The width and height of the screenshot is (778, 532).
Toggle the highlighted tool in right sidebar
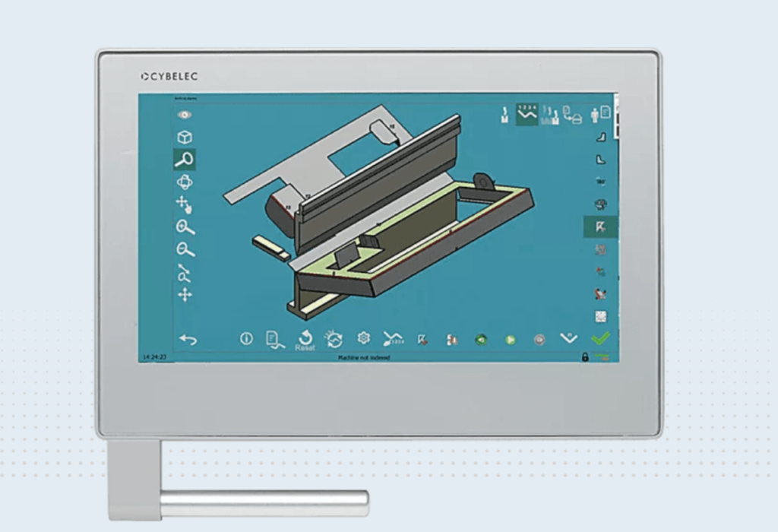click(599, 226)
